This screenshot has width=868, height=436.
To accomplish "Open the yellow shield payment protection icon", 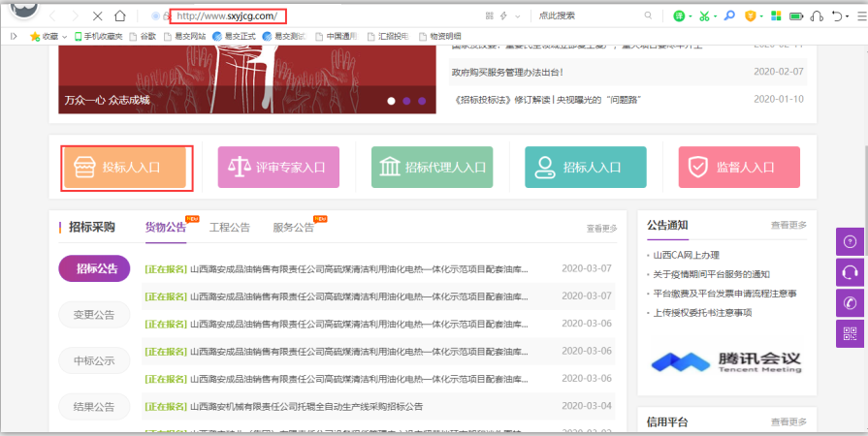I will click(750, 16).
